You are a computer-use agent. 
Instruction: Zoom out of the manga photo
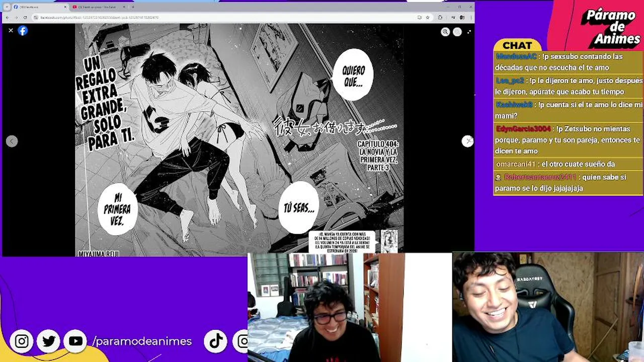click(x=457, y=32)
